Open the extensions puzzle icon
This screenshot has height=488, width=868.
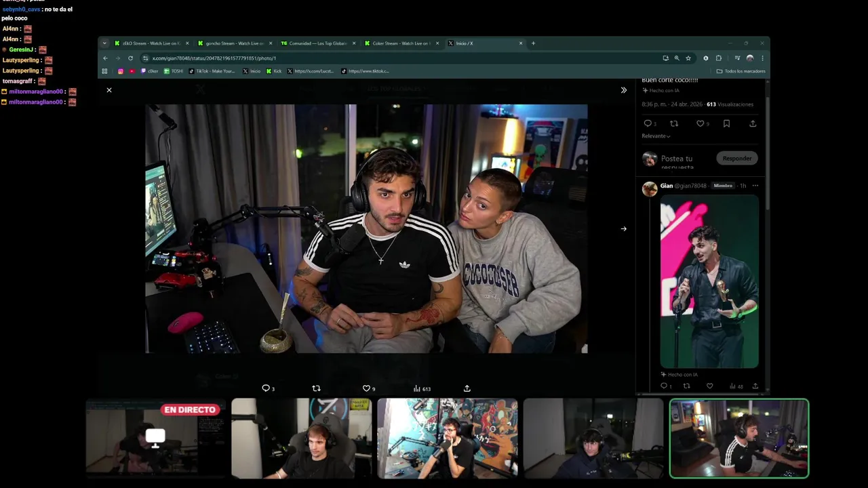pyautogui.click(x=719, y=58)
